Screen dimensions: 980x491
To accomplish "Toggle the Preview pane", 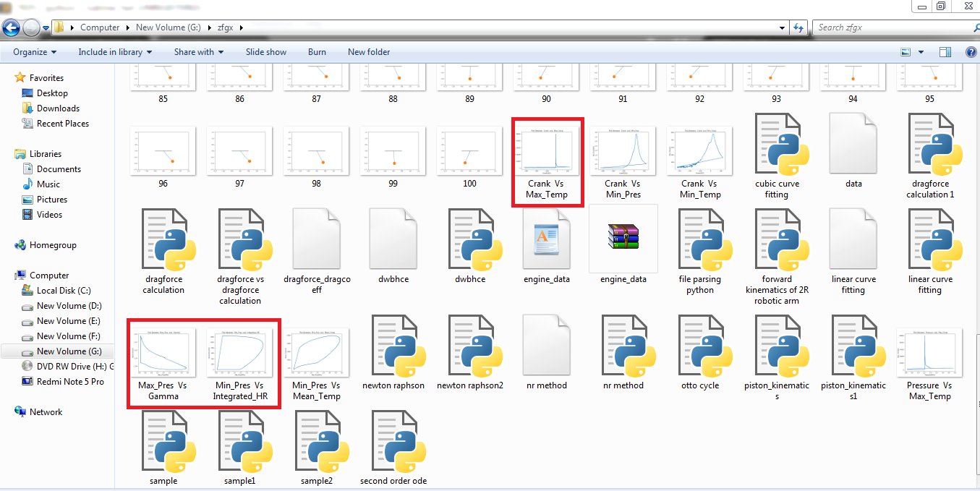I will click(x=945, y=51).
